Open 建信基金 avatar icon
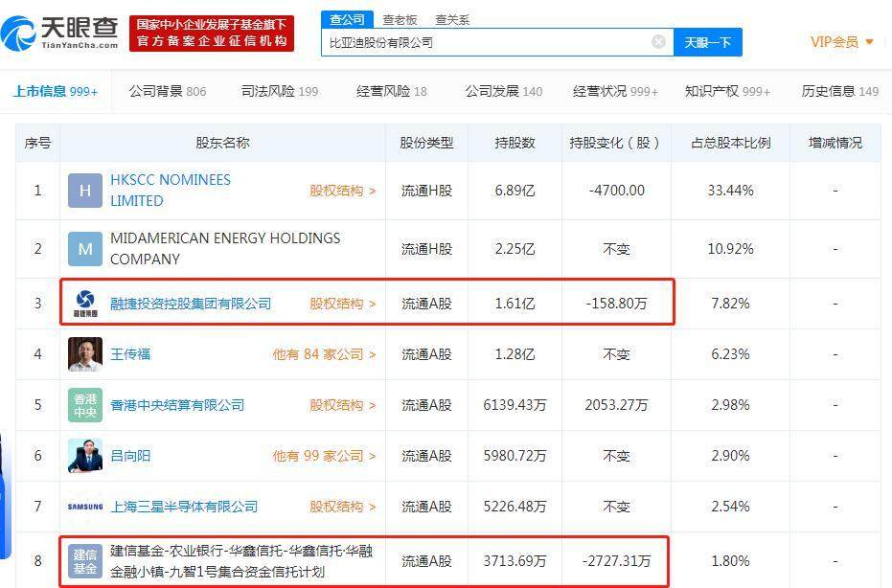 tap(84, 560)
